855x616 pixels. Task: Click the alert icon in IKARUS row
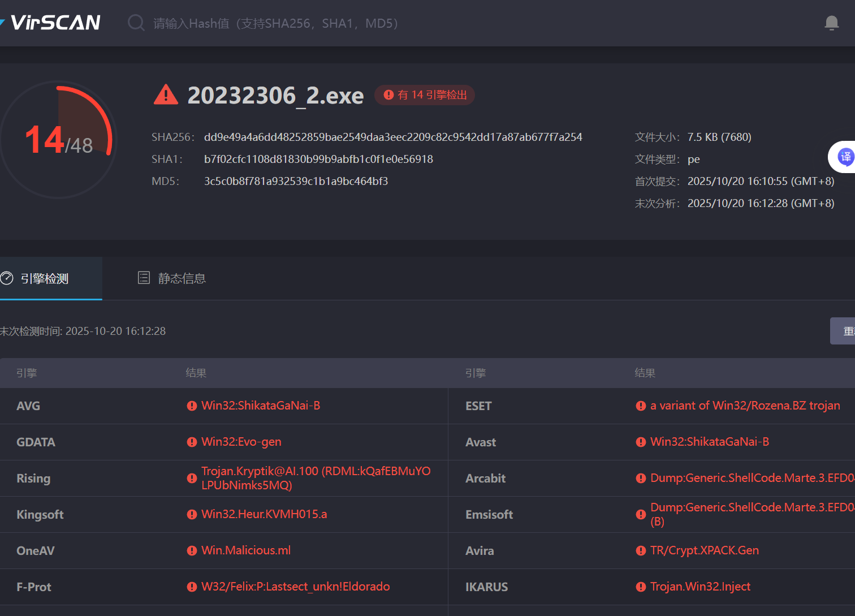(641, 587)
